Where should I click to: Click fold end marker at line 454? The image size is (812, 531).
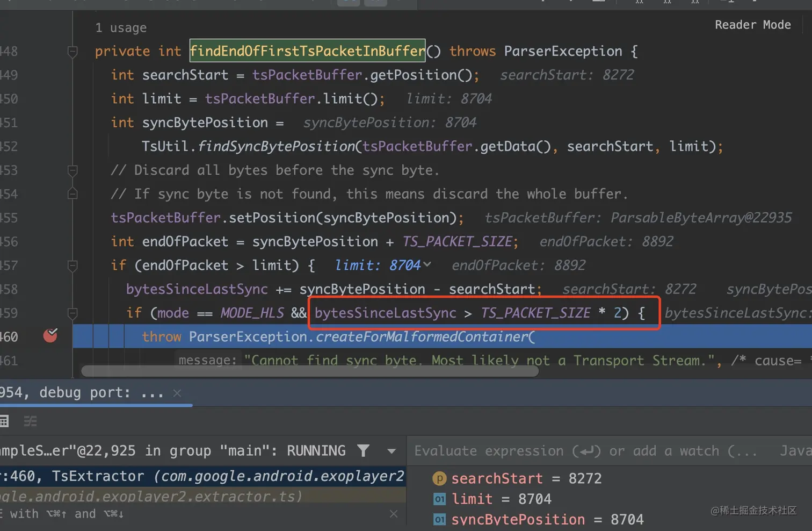(x=73, y=194)
